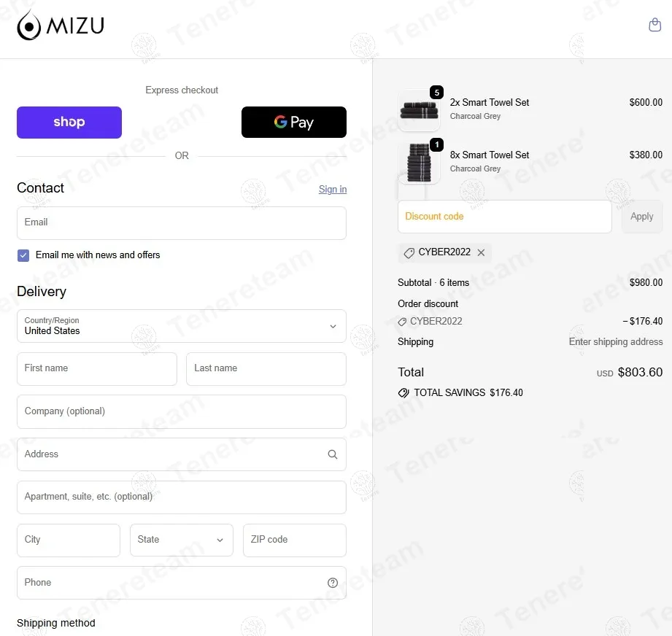Image resolution: width=672 pixels, height=636 pixels.
Task: Focus the First name field
Action: pyautogui.click(x=97, y=369)
